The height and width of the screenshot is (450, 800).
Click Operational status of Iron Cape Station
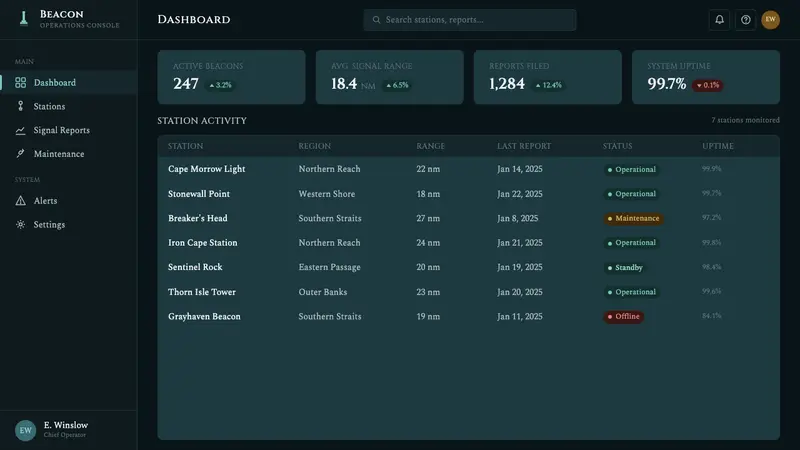coord(632,243)
